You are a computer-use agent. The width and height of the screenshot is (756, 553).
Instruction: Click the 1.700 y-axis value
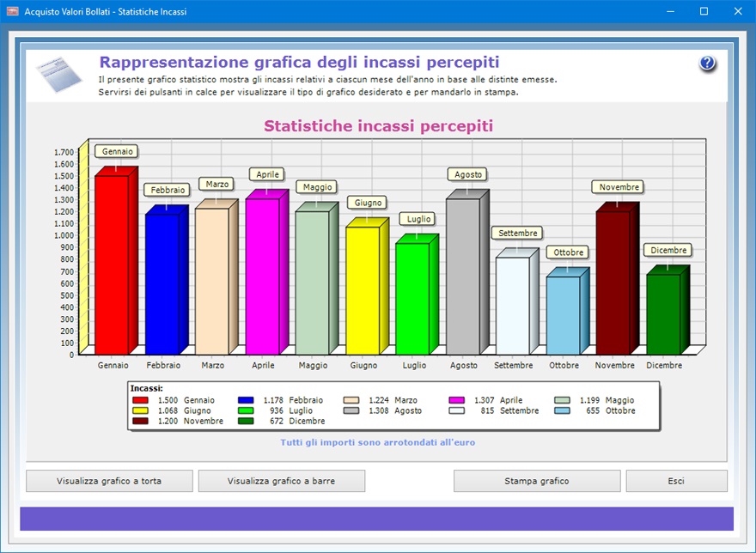click(x=64, y=152)
